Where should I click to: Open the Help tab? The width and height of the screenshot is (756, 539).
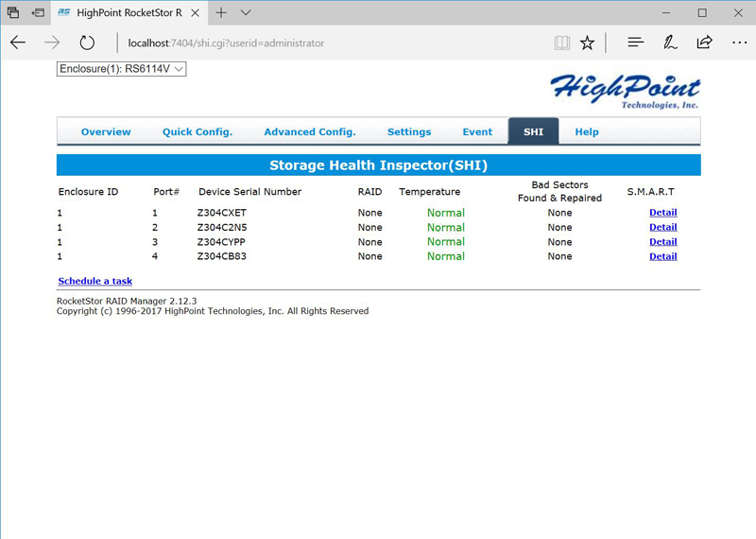[587, 131]
